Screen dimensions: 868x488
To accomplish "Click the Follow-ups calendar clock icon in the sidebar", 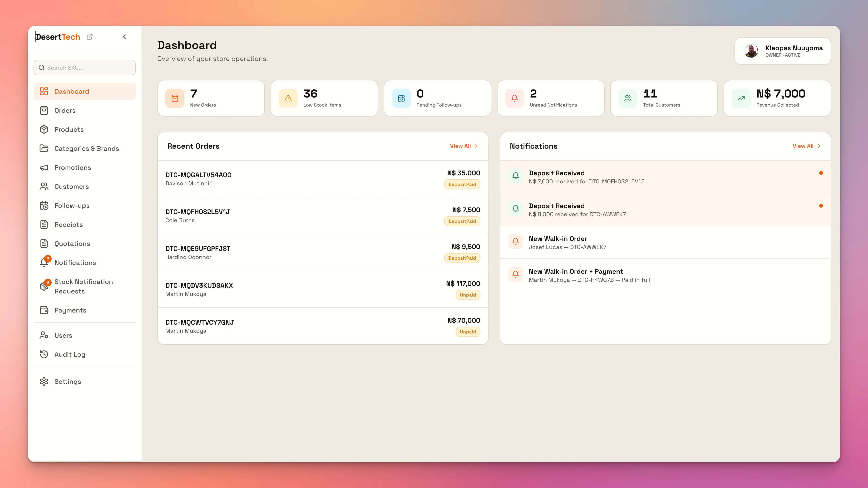I will coord(44,205).
